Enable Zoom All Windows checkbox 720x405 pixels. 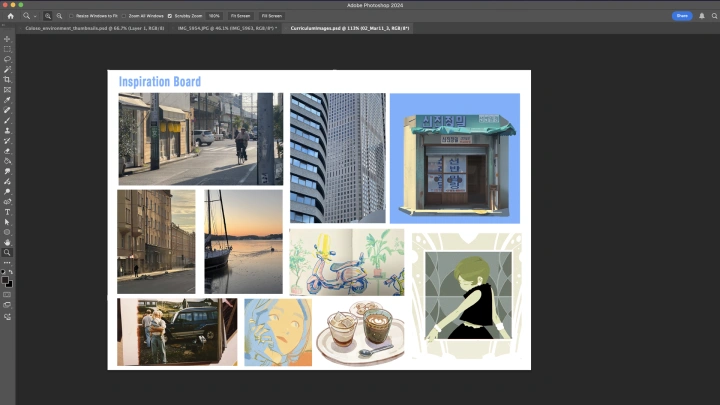tap(124, 16)
